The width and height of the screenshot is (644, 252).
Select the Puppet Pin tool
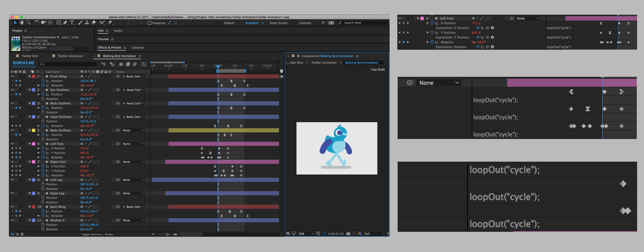[110, 23]
